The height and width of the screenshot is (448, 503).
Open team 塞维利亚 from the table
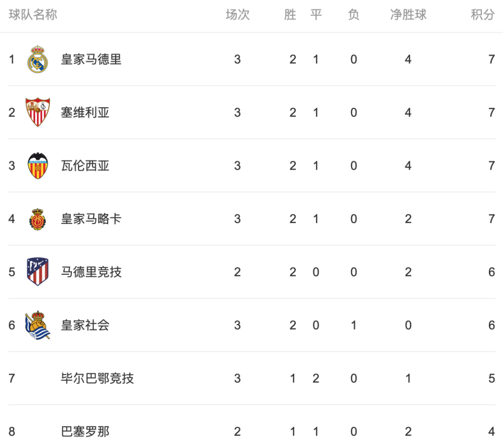[x=85, y=113]
